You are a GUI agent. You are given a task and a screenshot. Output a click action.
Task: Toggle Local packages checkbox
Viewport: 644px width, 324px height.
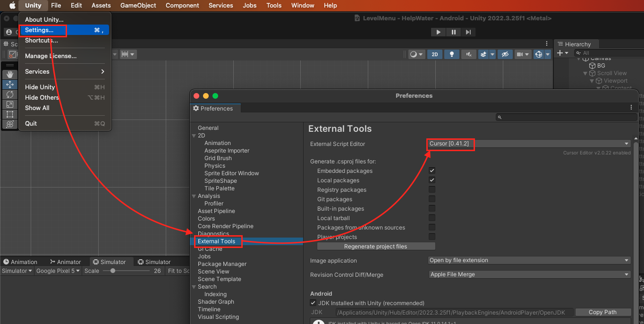click(432, 180)
